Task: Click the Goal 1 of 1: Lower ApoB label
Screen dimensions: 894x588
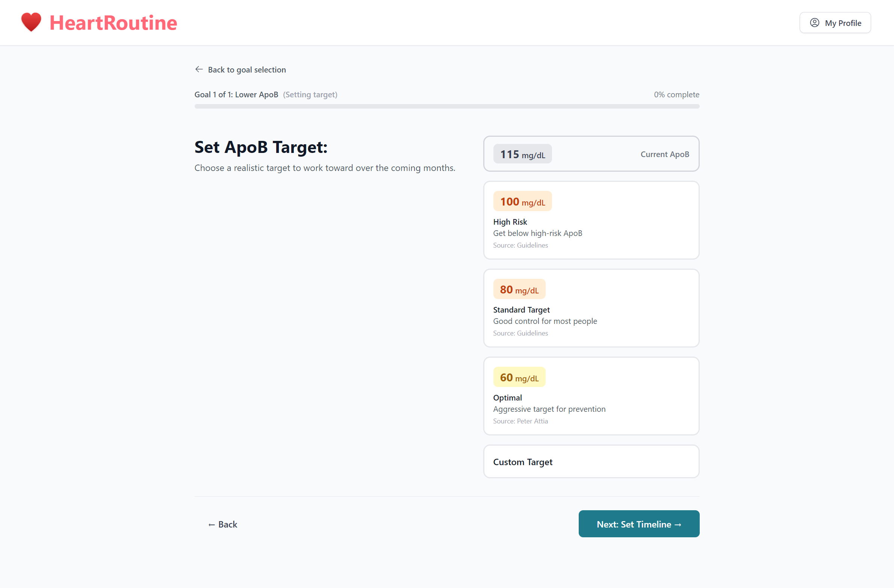Action: tap(236, 94)
